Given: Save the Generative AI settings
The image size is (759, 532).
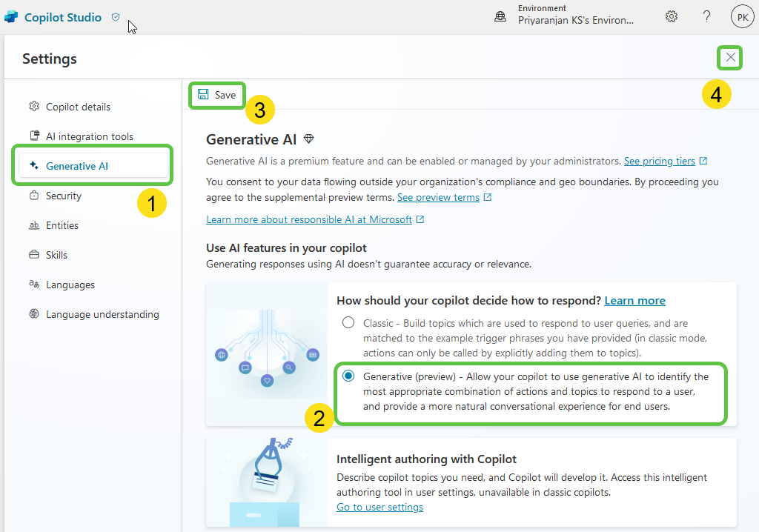Looking at the screenshot, I should pyautogui.click(x=216, y=95).
